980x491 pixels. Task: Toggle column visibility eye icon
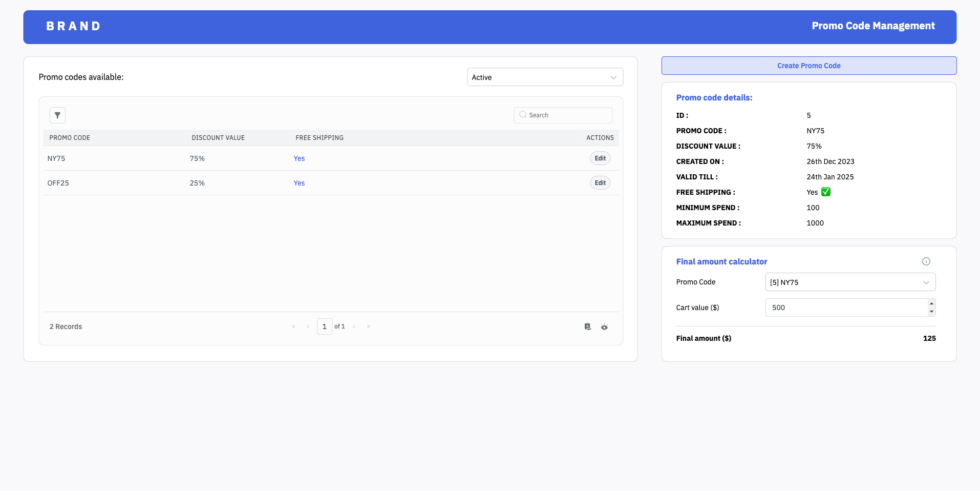[604, 326]
